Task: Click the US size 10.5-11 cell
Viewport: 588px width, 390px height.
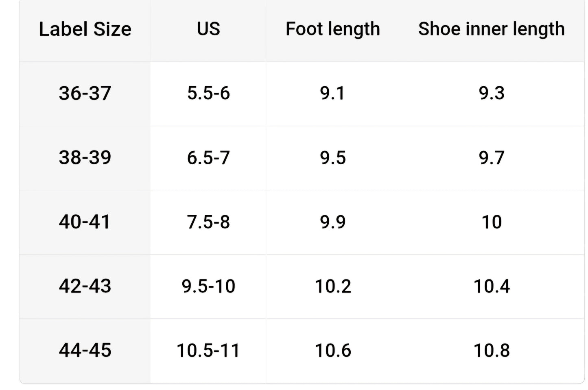Action: click(208, 350)
